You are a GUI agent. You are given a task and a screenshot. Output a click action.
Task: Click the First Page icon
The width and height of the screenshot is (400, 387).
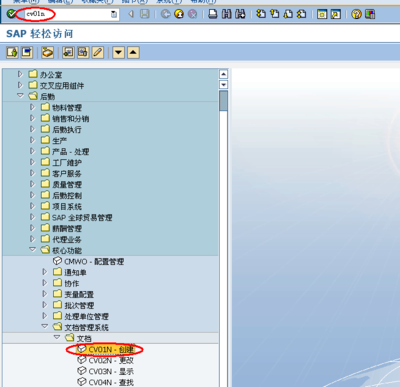click(261, 14)
